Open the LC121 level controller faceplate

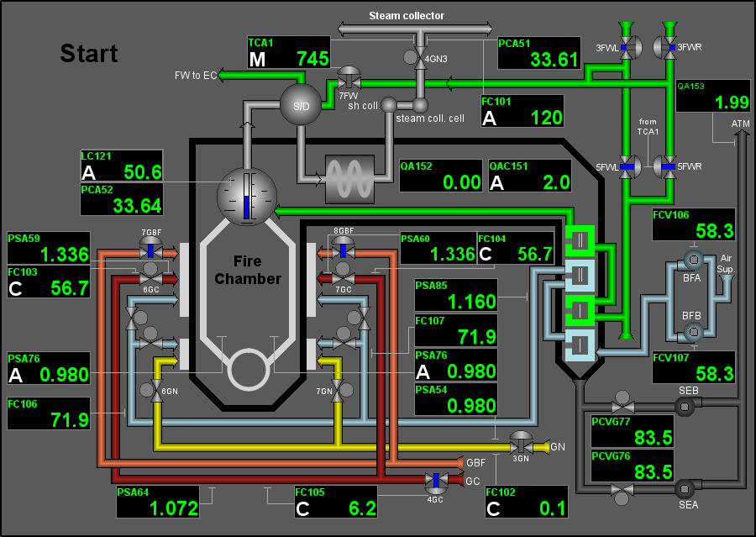tap(121, 166)
